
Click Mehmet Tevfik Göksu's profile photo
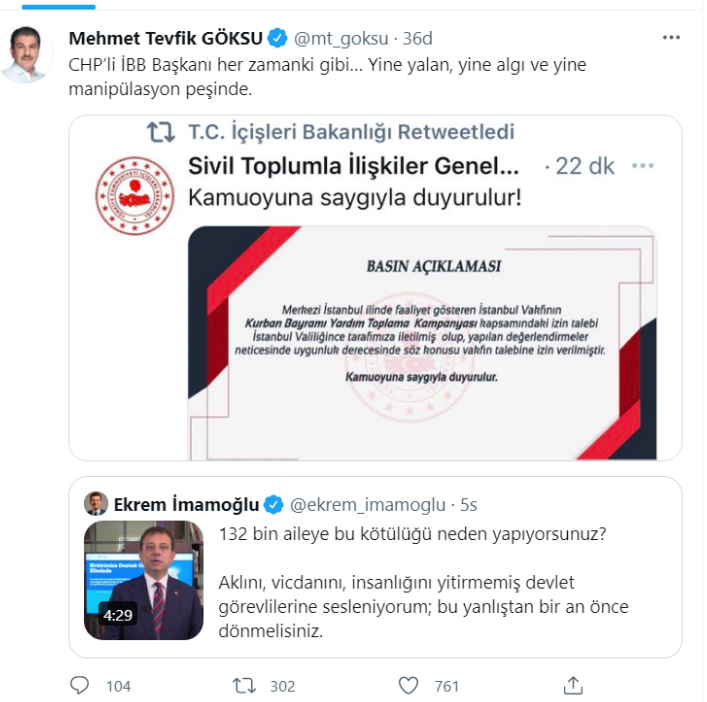point(27,55)
